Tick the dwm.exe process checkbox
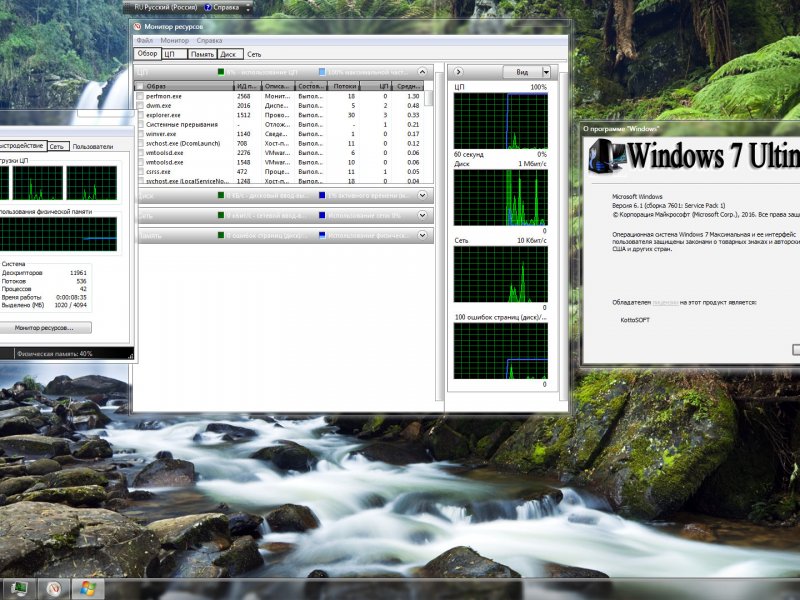Image resolution: width=800 pixels, height=600 pixels. click(140, 106)
